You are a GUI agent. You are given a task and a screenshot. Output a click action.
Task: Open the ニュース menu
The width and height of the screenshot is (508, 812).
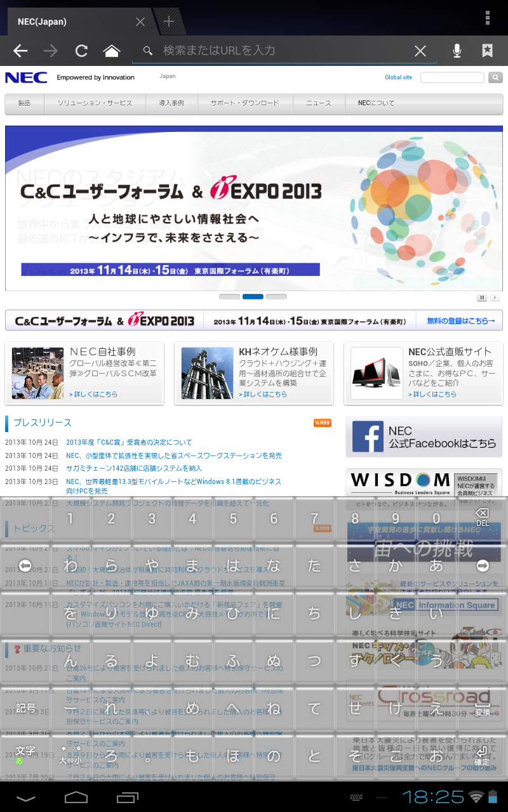click(x=319, y=103)
